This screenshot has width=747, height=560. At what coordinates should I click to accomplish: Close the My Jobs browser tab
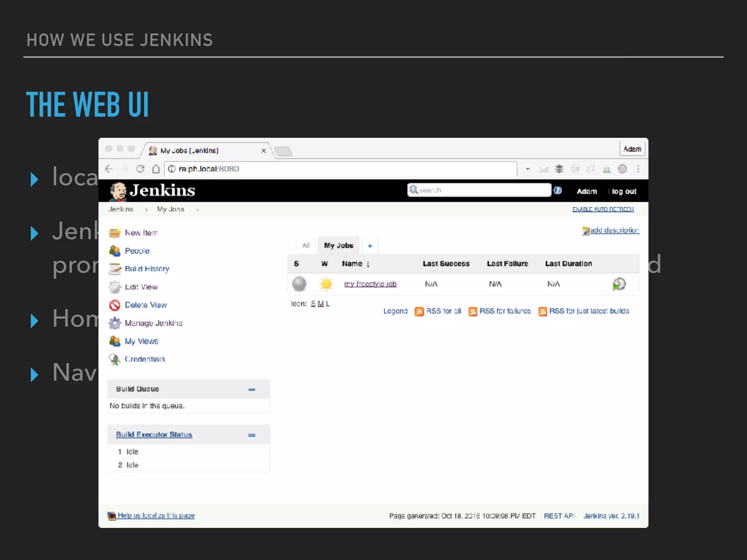[x=264, y=151]
